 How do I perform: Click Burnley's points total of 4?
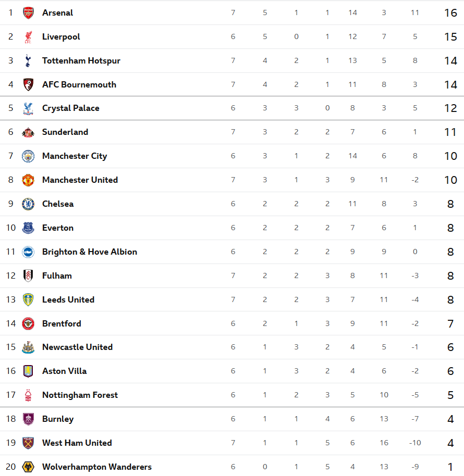click(x=450, y=420)
